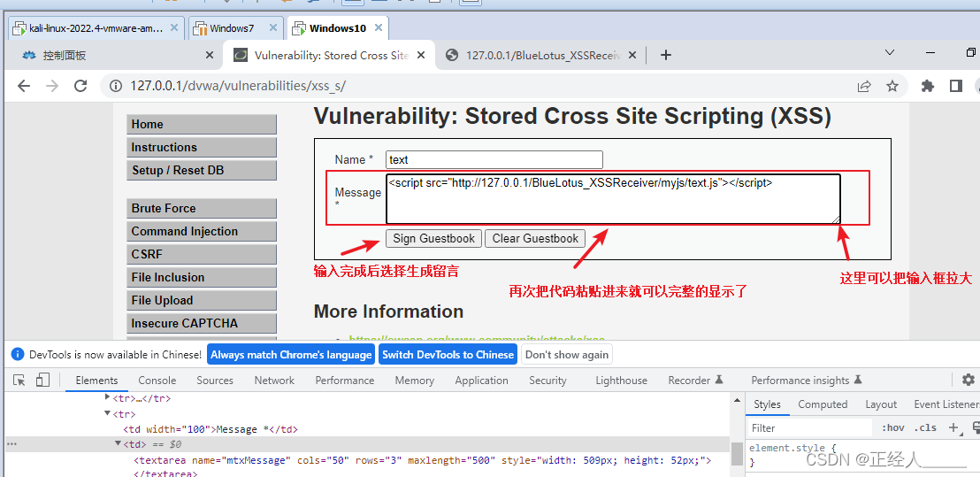This screenshot has height=477, width=980.
Task: Open the Performance insights tab
Action: click(x=807, y=381)
